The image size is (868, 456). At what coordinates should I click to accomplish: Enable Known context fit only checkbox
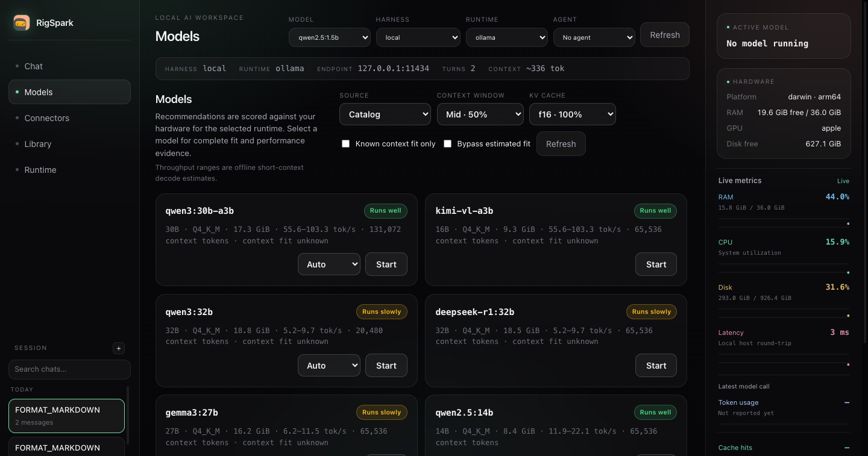[345, 144]
